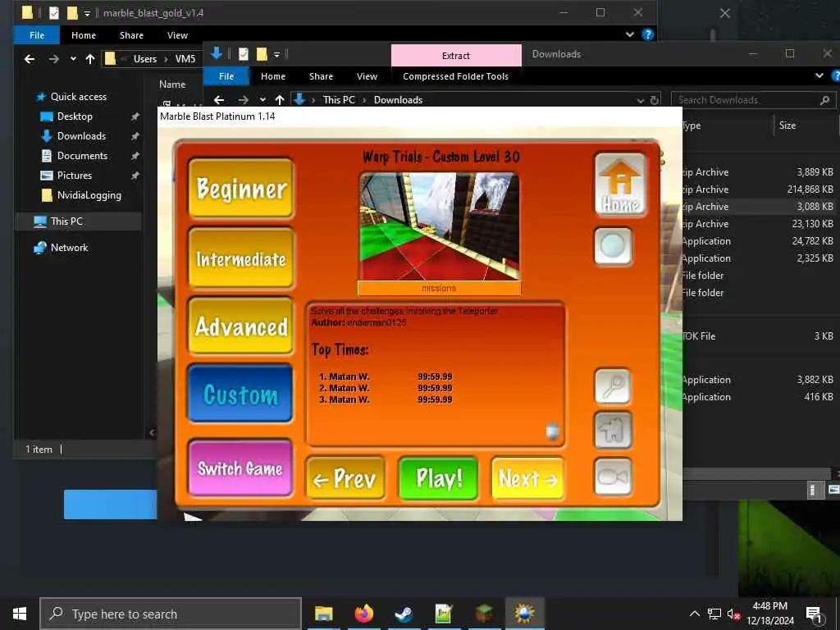The width and height of the screenshot is (840, 630).
Task: Open Steam from the taskbar
Action: tap(404, 614)
